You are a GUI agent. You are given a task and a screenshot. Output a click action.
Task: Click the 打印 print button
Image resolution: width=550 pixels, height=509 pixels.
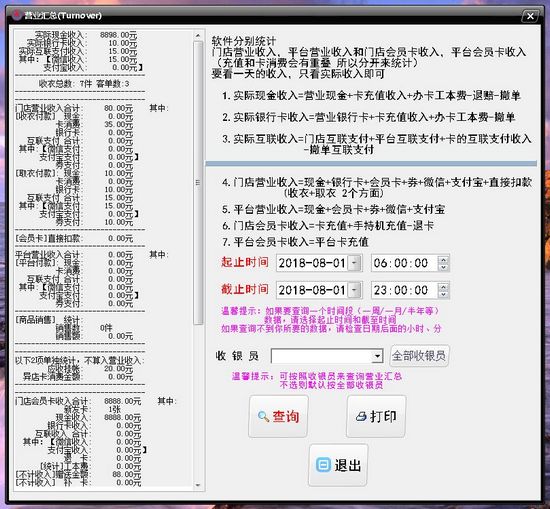click(x=376, y=416)
